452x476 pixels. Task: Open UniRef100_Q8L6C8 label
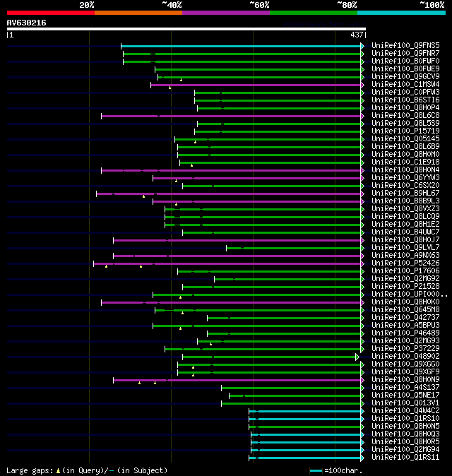click(405, 115)
